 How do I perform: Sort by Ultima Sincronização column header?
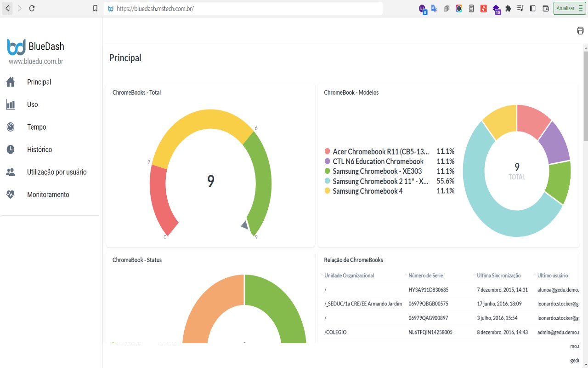click(499, 276)
